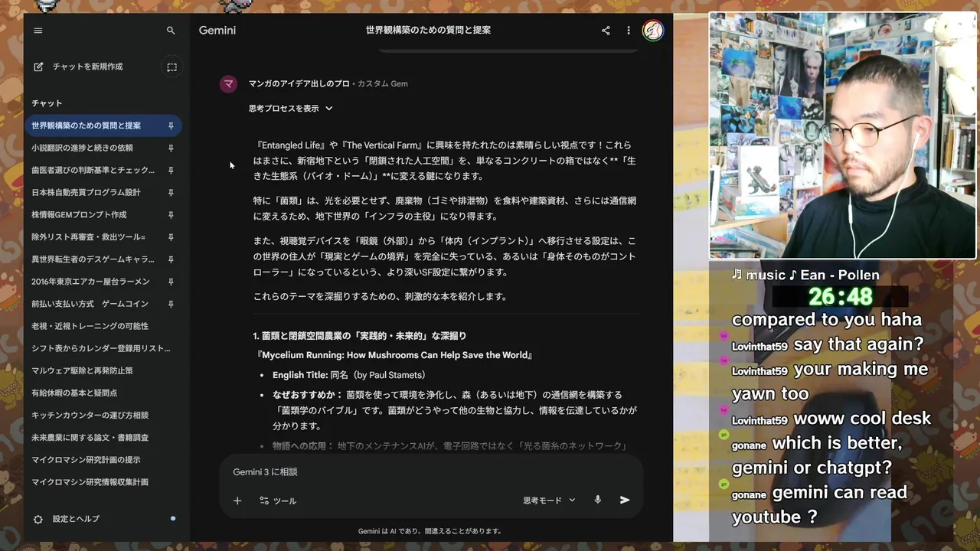Image resolution: width=980 pixels, height=551 pixels.
Task: Click the マンガのアイデア出しのプロ Gem name
Action: (x=299, y=83)
